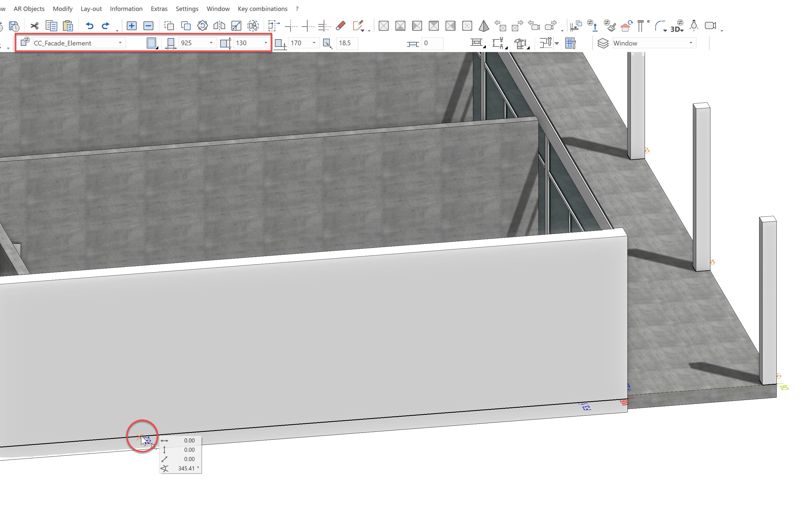
Task: Click the 3D settings icon
Action: click(x=677, y=26)
